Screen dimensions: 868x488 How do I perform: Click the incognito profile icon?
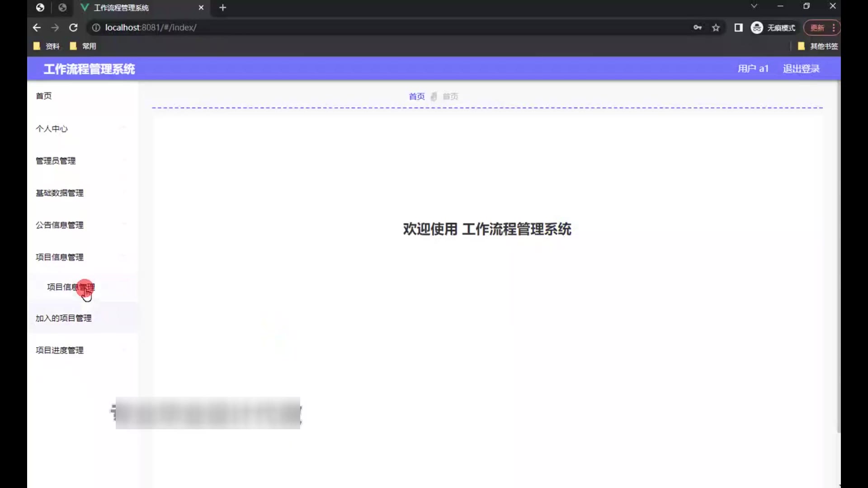click(757, 28)
